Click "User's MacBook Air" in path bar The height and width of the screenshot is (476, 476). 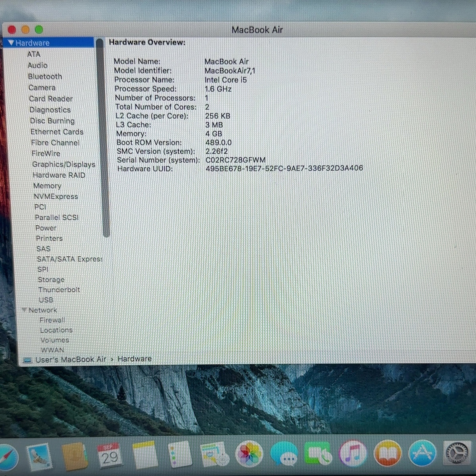[x=71, y=359]
